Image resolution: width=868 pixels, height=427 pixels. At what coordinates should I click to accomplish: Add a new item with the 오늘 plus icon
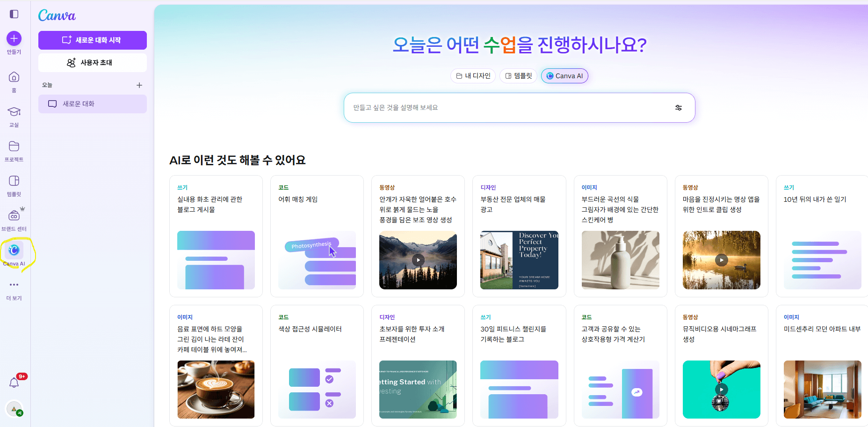[139, 85]
